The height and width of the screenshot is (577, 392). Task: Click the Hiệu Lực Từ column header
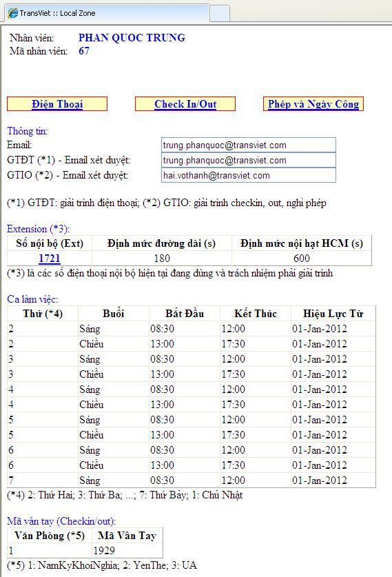[x=333, y=314]
